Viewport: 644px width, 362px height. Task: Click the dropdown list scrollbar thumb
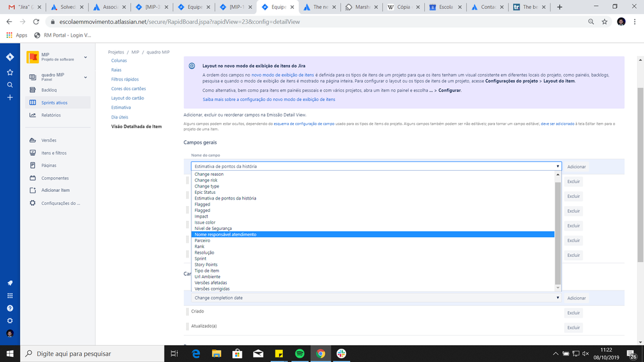tap(558, 233)
